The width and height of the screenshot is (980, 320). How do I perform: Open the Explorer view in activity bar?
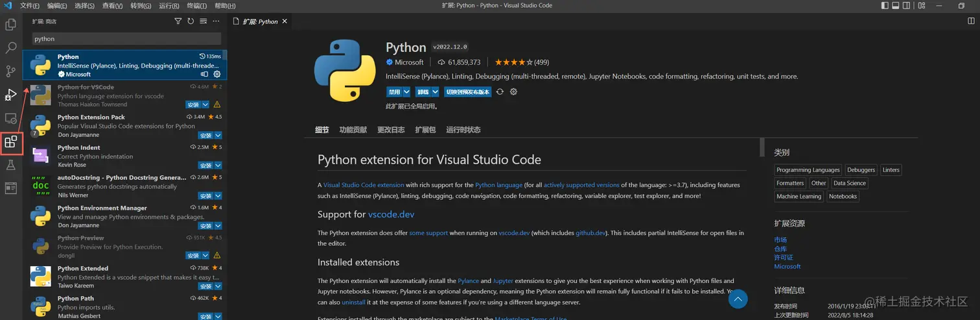pyautogui.click(x=10, y=25)
